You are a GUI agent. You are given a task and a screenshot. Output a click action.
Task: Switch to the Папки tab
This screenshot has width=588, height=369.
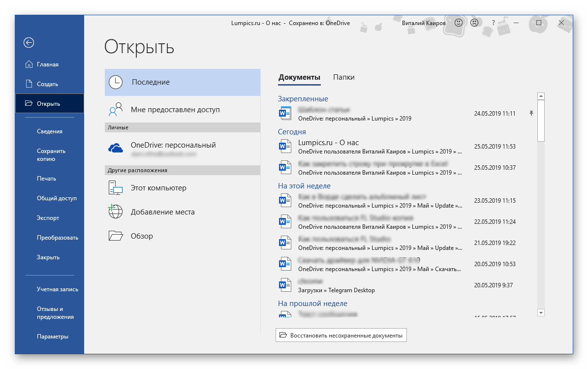343,77
